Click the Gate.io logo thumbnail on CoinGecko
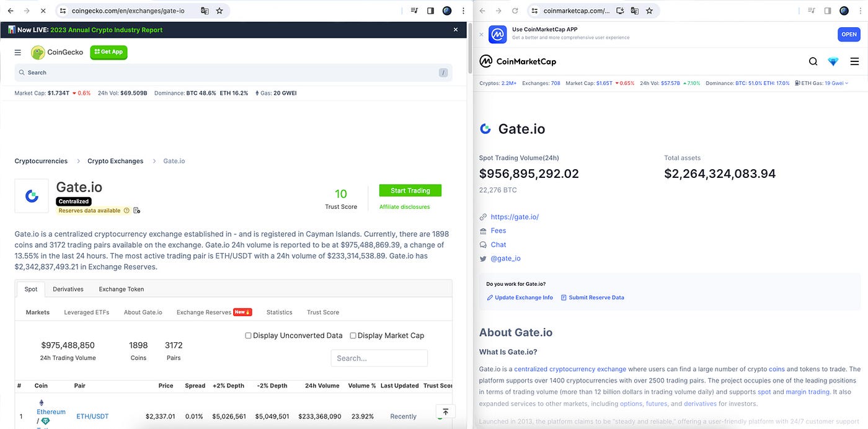The width and height of the screenshot is (868, 429). tap(32, 196)
